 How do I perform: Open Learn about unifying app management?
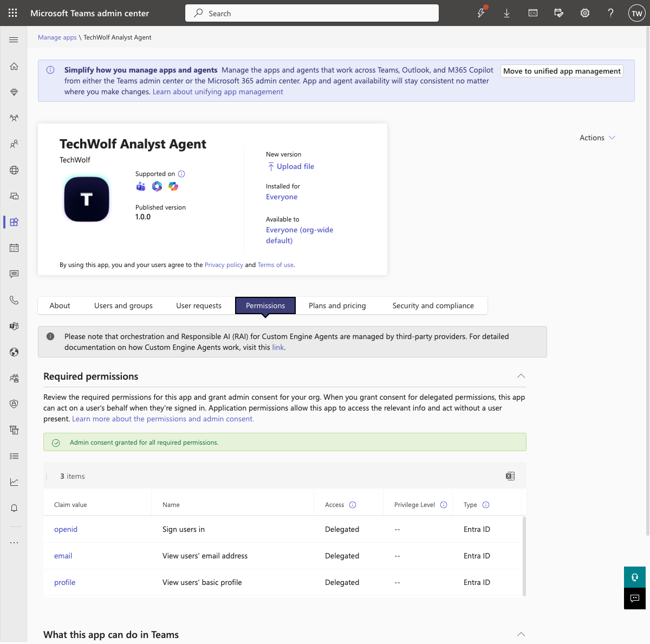point(218,92)
